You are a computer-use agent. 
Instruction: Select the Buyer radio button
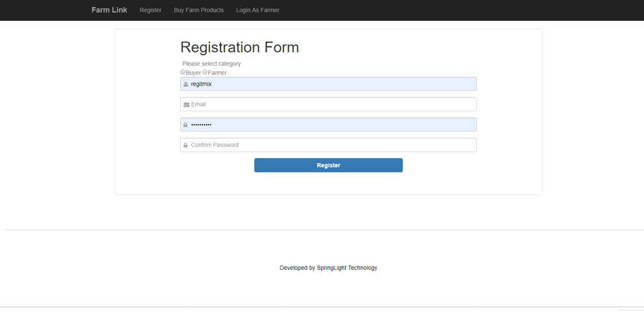click(x=183, y=72)
